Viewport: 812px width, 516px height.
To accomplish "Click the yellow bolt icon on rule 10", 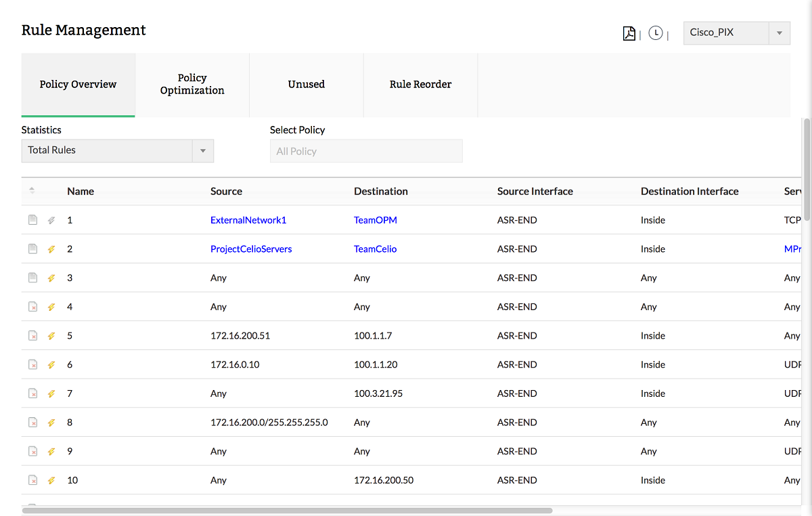I will pyautogui.click(x=51, y=480).
